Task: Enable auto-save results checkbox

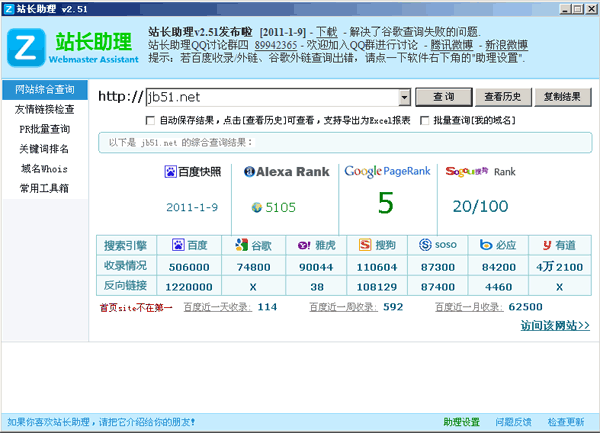Action: pyautogui.click(x=150, y=121)
